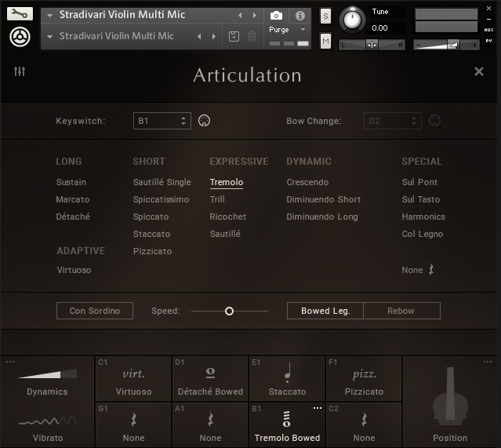Mute the instrument with the M button

325,40
